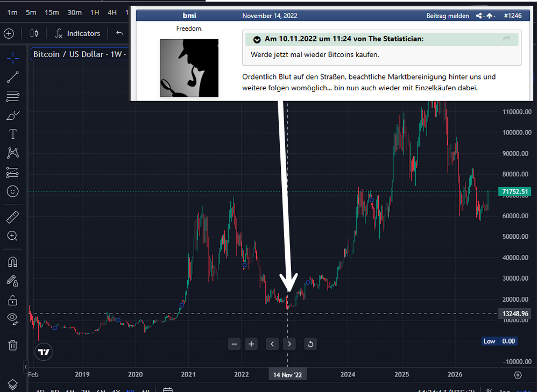The height and width of the screenshot is (392, 538).
Task: Activate the zoom-in magnifier tool
Action: point(13,236)
